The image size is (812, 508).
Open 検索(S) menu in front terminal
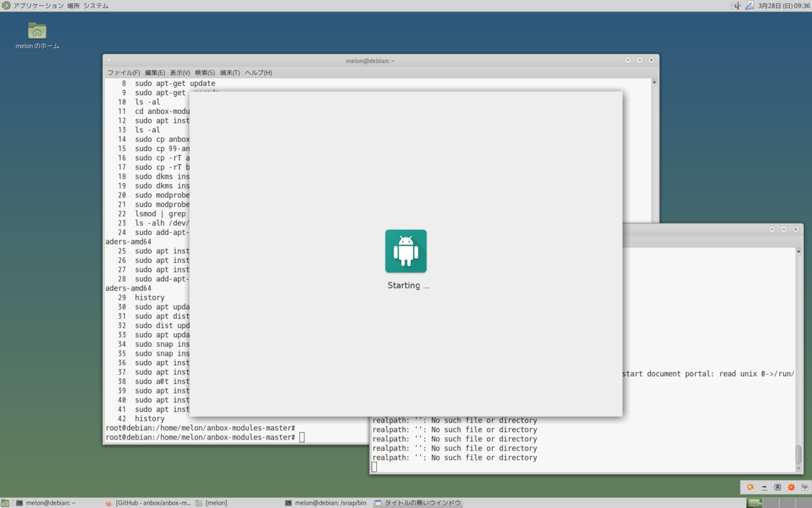tap(205, 72)
